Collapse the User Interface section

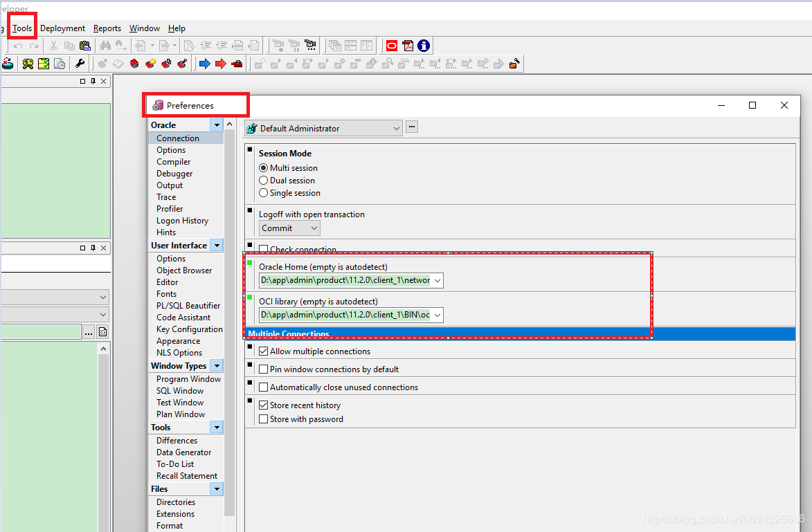217,246
